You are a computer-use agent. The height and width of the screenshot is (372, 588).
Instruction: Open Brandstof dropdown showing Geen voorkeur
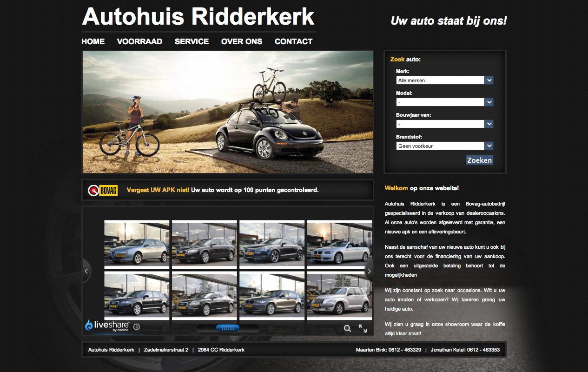click(444, 146)
